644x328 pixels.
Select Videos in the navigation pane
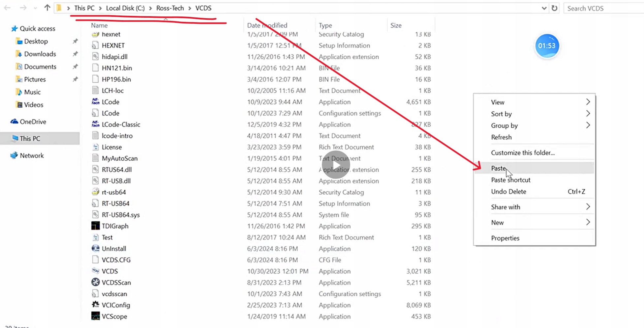34,105
